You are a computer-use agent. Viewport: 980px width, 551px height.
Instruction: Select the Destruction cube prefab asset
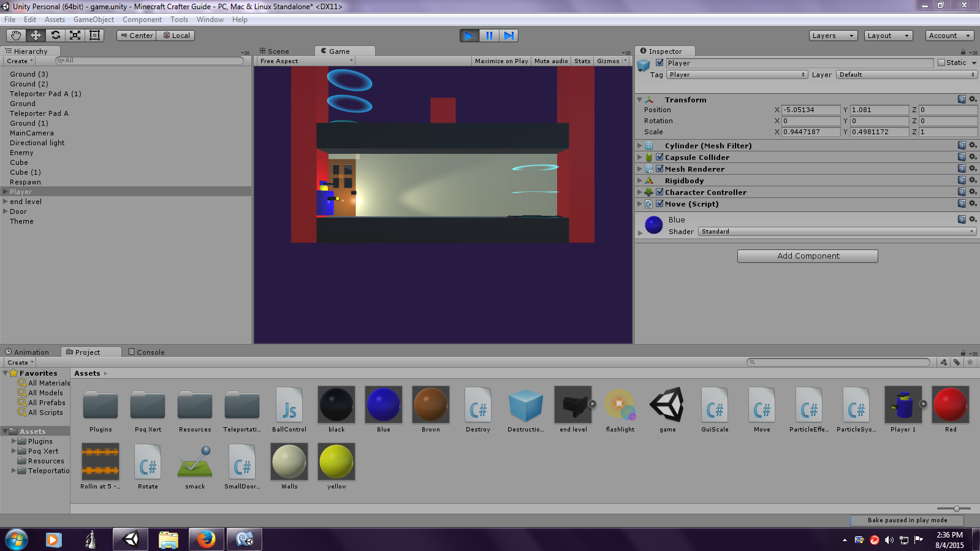[x=525, y=409]
